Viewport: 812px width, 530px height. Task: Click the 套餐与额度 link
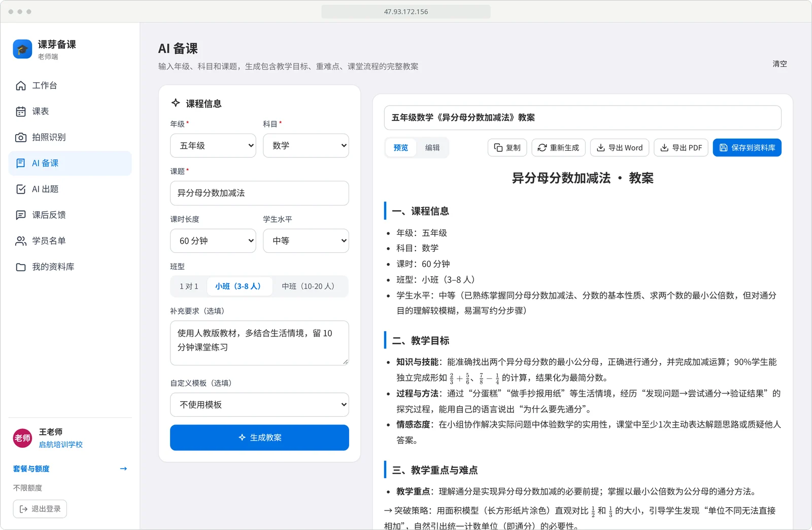[31, 469]
